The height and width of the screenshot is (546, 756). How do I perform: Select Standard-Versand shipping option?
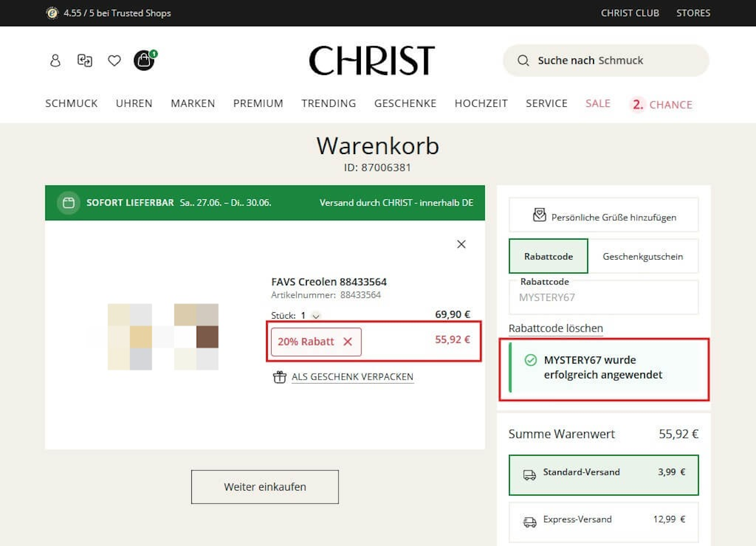pyautogui.click(x=604, y=475)
